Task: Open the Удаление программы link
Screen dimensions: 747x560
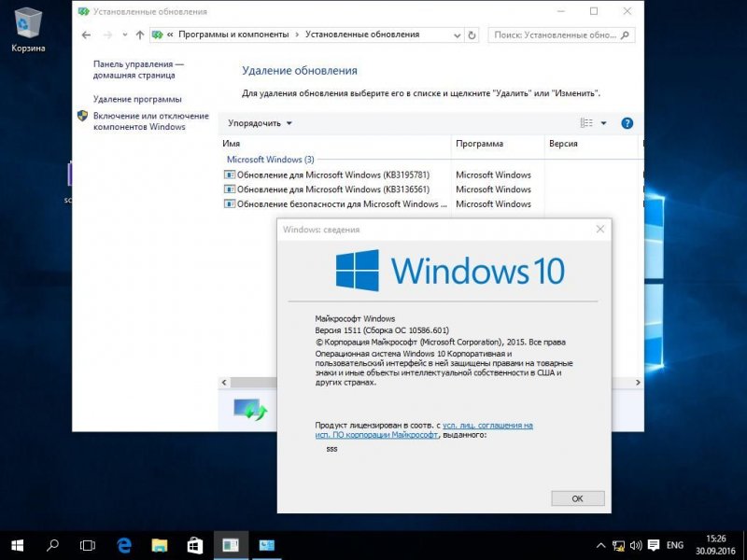Action: pyautogui.click(x=137, y=100)
